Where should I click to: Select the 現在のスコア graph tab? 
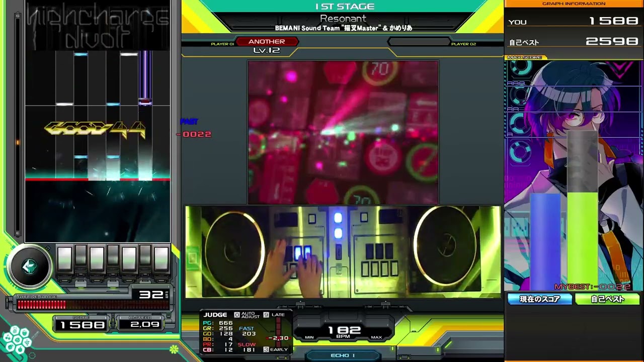tap(540, 299)
